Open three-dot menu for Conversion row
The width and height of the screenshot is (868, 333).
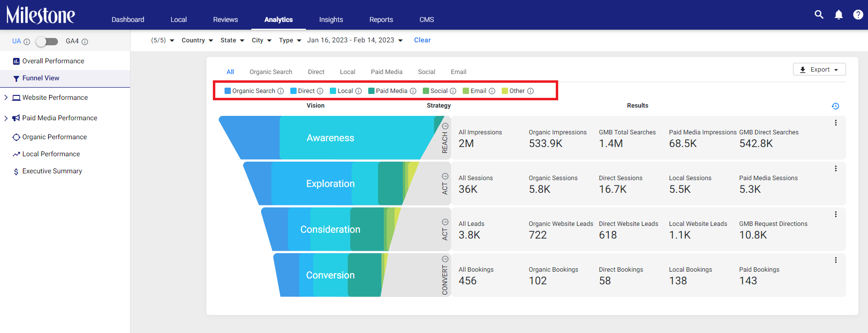pyautogui.click(x=836, y=260)
